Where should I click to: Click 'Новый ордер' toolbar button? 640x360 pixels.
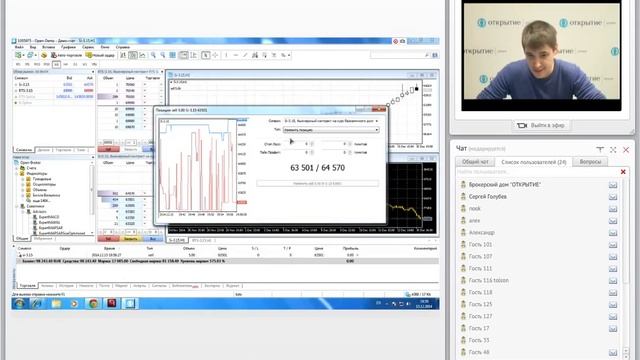(100, 55)
